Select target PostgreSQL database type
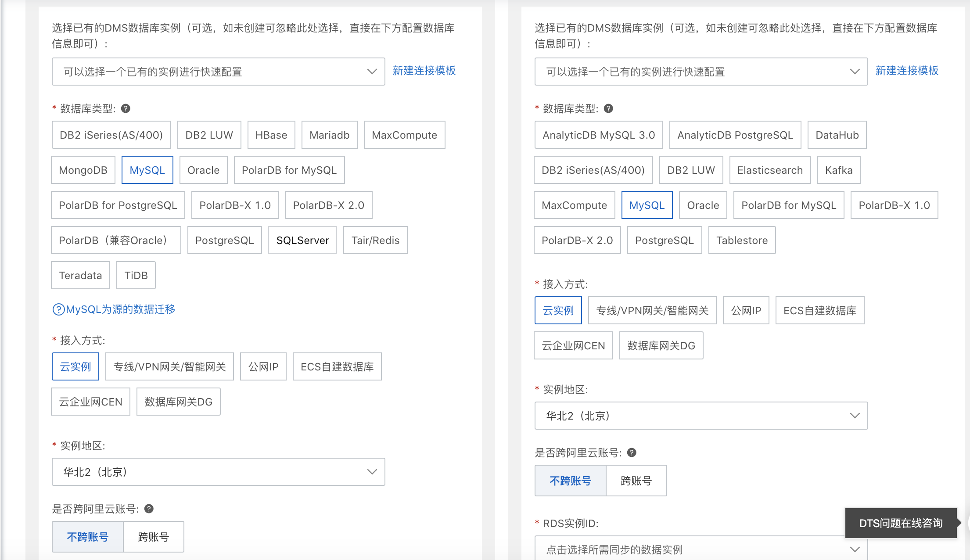Image resolution: width=970 pixels, height=560 pixels. pos(665,240)
